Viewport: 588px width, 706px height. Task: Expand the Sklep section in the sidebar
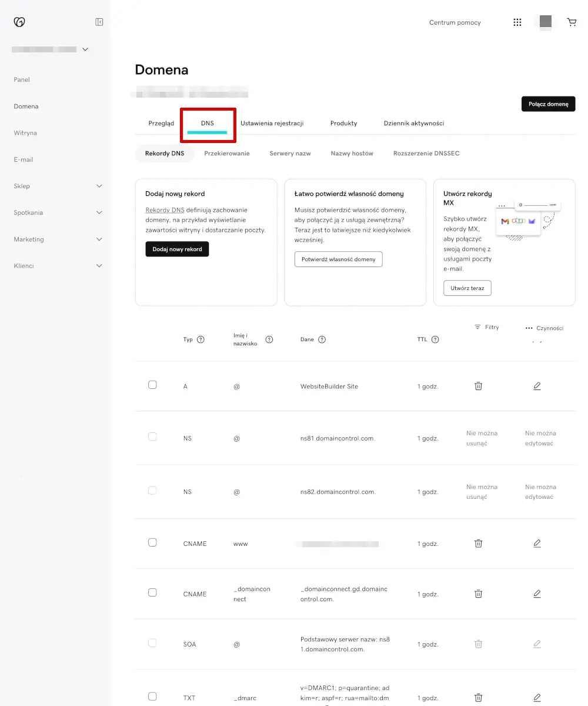point(56,186)
